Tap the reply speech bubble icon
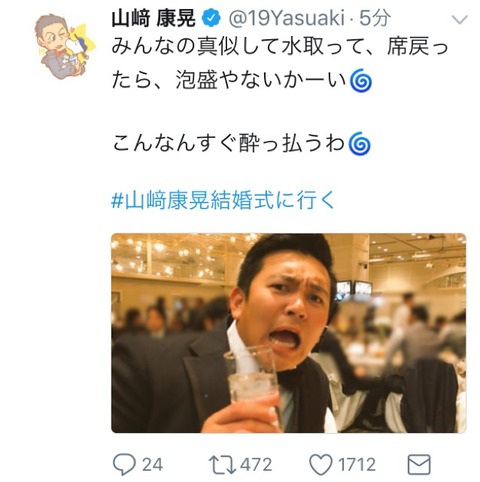Image resolution: width=480 pixels, height=482 pixels. tap(124, 464)
